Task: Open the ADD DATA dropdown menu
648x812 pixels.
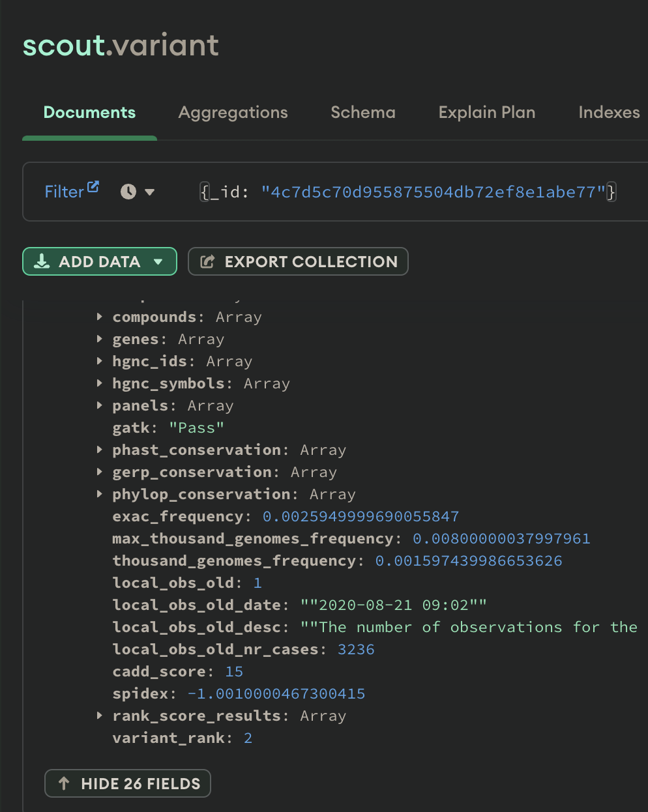Action: pos(158,261)
